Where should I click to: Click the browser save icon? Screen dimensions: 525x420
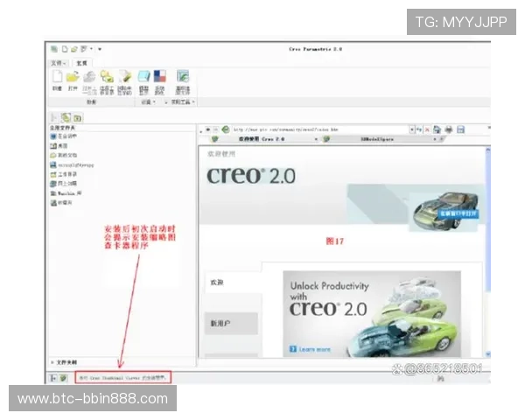(460, 129)
